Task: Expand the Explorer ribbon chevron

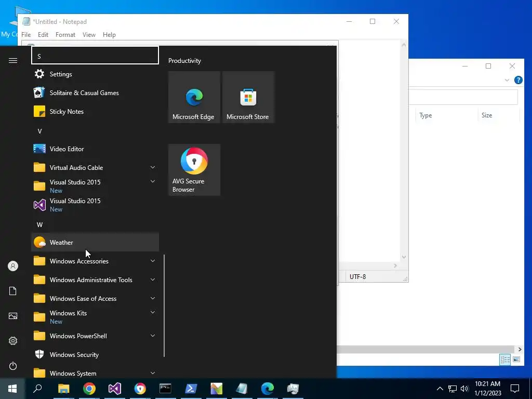Action: pos(507,80)
